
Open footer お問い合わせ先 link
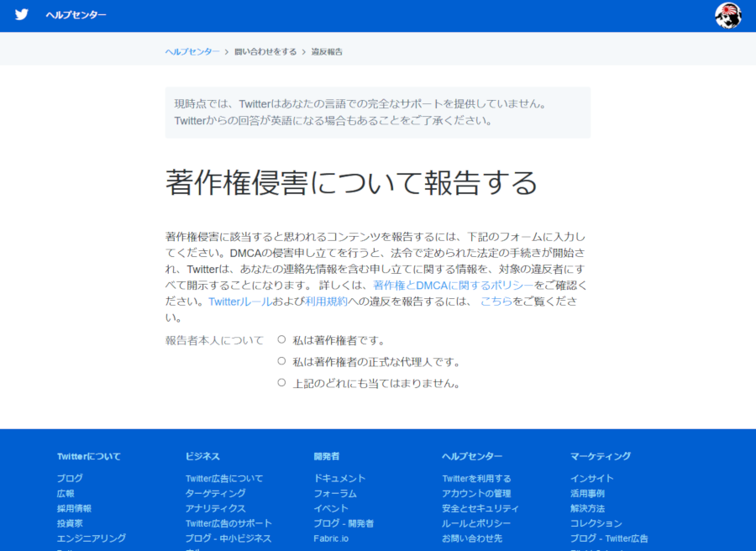pos(472,538)
